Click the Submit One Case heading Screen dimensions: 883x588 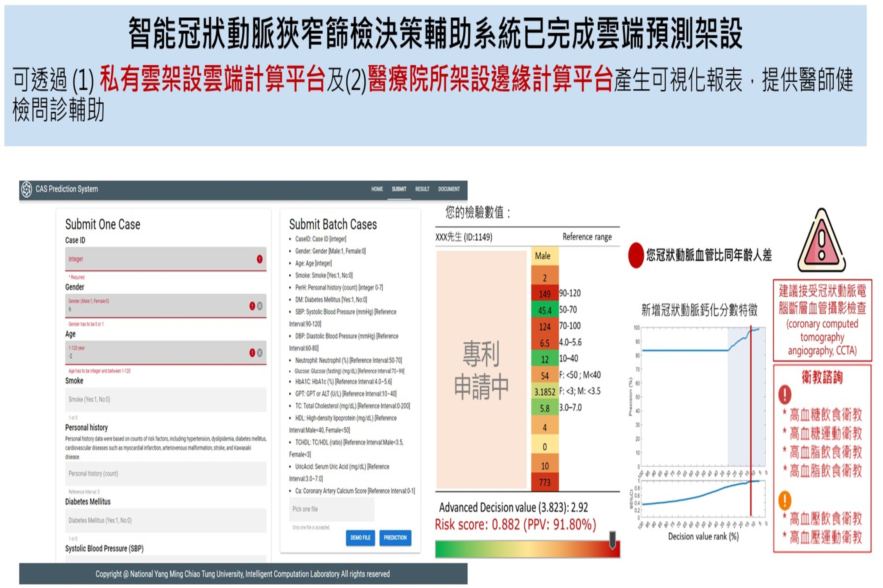tap(103, 224)
